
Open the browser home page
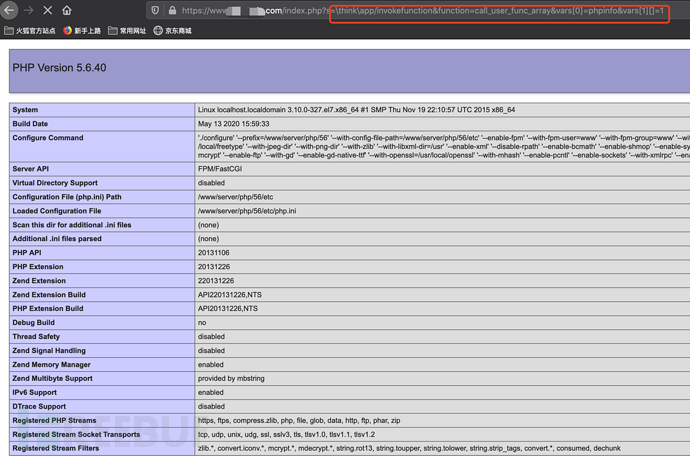66,10
